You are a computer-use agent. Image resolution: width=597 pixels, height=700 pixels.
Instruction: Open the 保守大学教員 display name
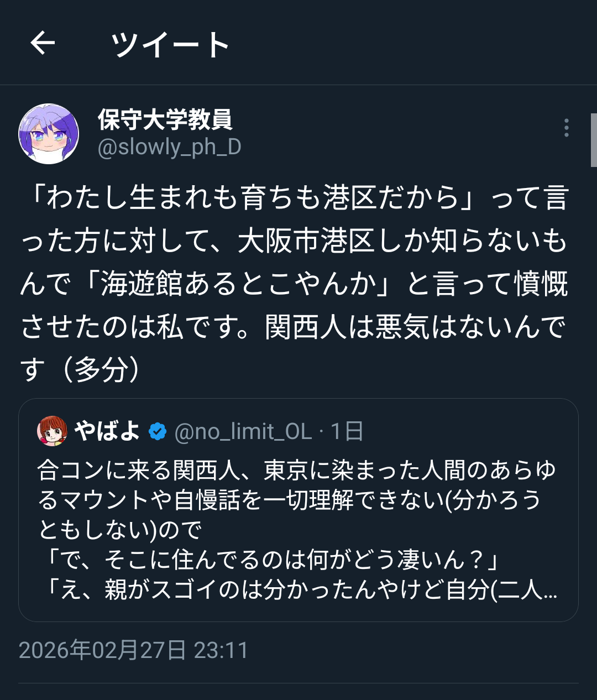pos(165,119)
